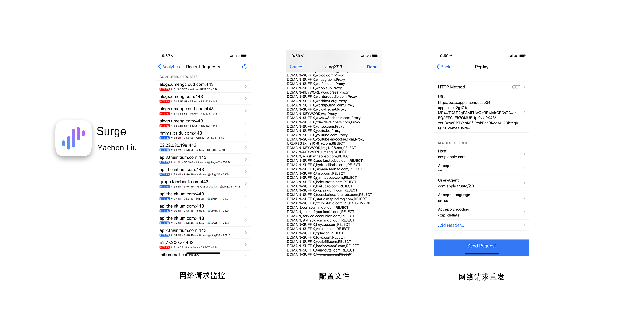Viewport: 644px width, 324px height.
Task: Expand the Host header row chevron
Action: click(524, 154)
